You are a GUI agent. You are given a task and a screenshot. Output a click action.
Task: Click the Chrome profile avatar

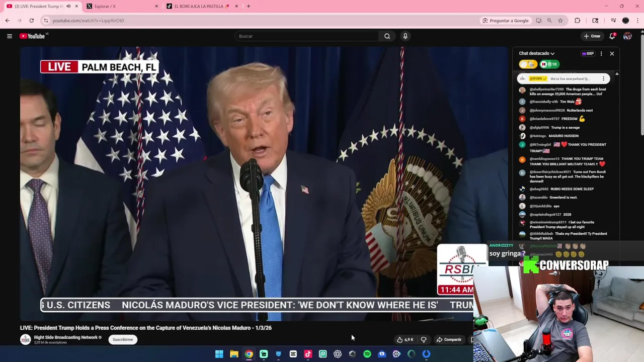[x=625, y=21]
